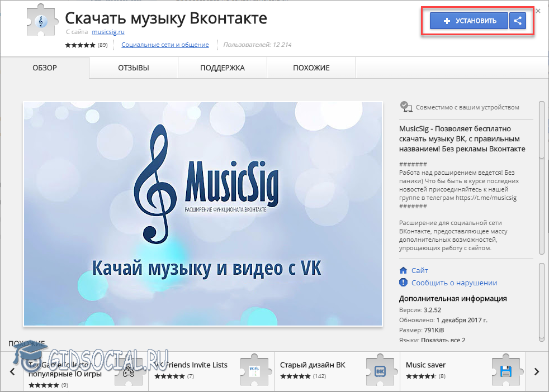Screen dimensions: 549x392
Task: Select the ПОХОЖИЕ tab
Action: click(311, 68)
